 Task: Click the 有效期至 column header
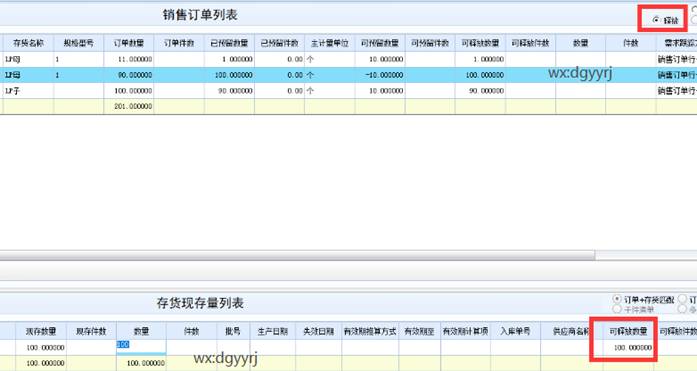click(420, 331)
